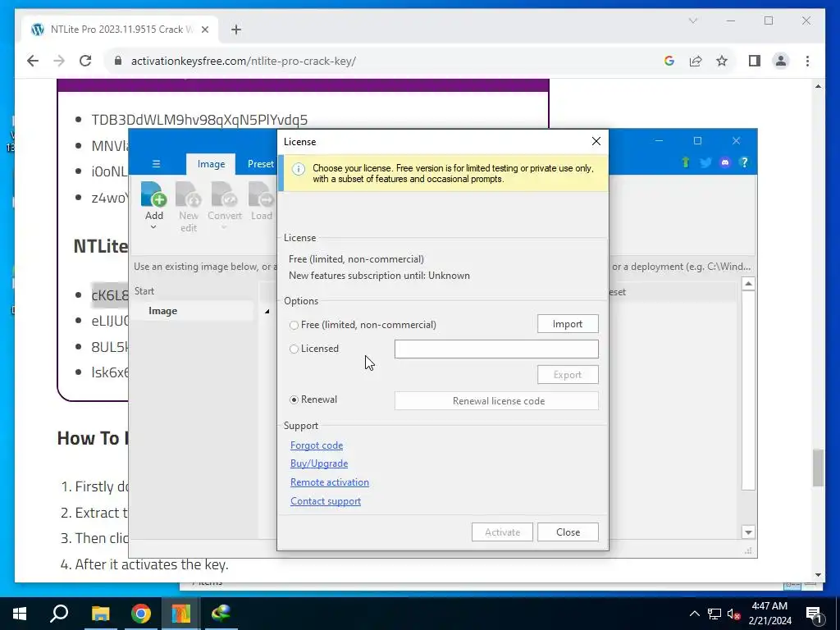Screen dimensions: 840x630
Task: Click the browser page scrollbar thumb
Action: pyautogui.click(x=818, y=468)
